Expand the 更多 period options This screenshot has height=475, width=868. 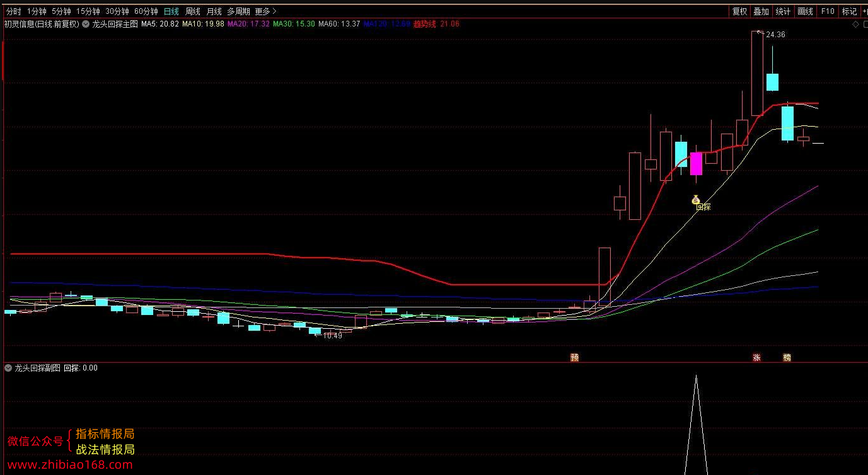click(265, 11)
